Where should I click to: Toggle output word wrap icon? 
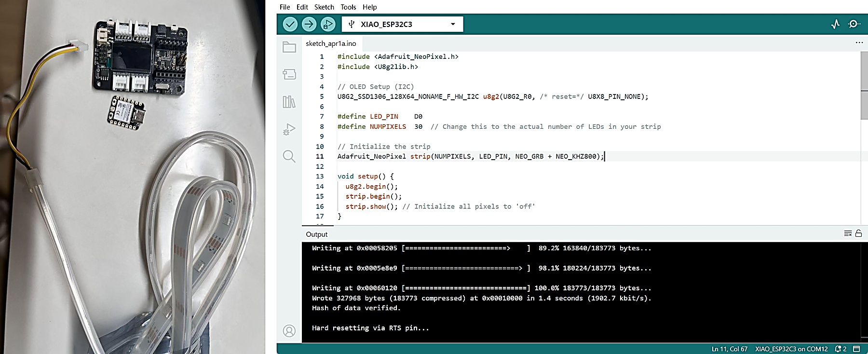point(848,233)
